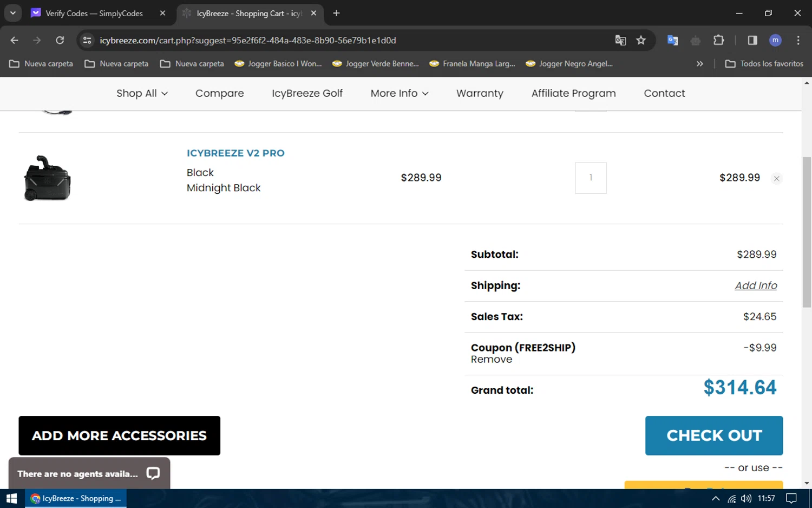This screenshot has width=812, height=508.
Task: Open the ICYBREEZE V2 PRO product link
Action: [x=235, y=153]
